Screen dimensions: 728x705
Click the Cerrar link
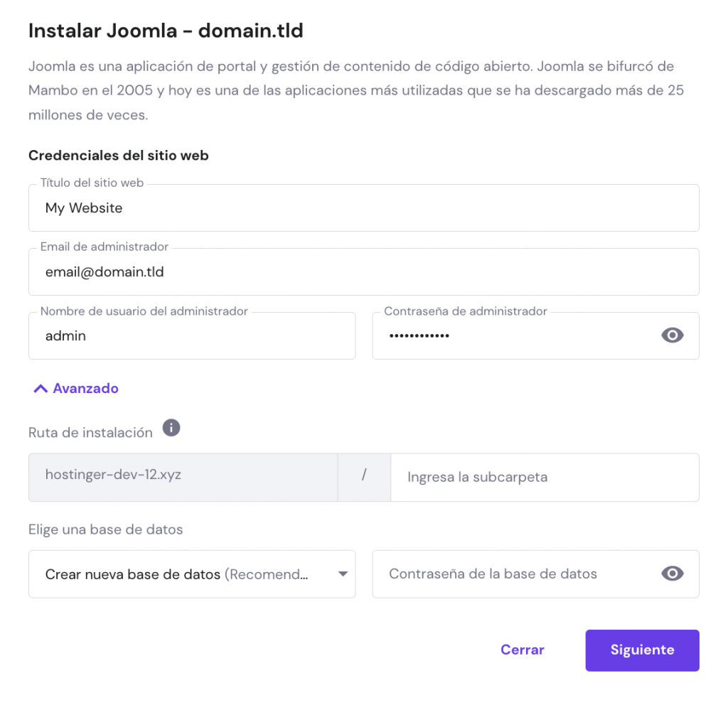point(523,650)
